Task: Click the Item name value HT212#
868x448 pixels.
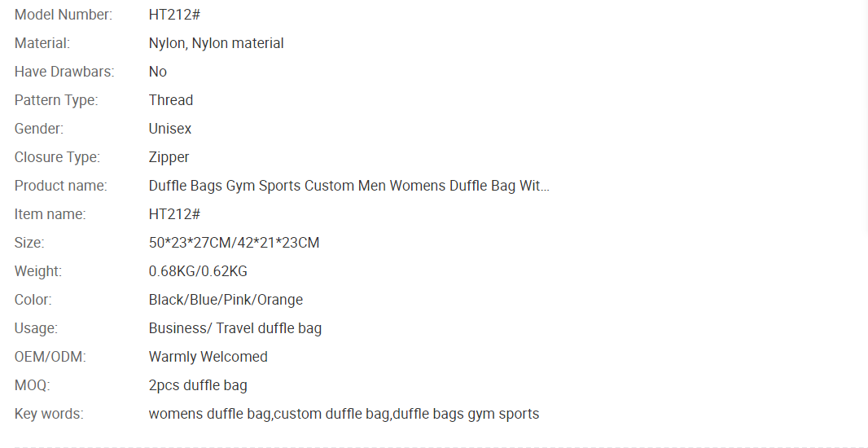Action: tap(174, 214)
